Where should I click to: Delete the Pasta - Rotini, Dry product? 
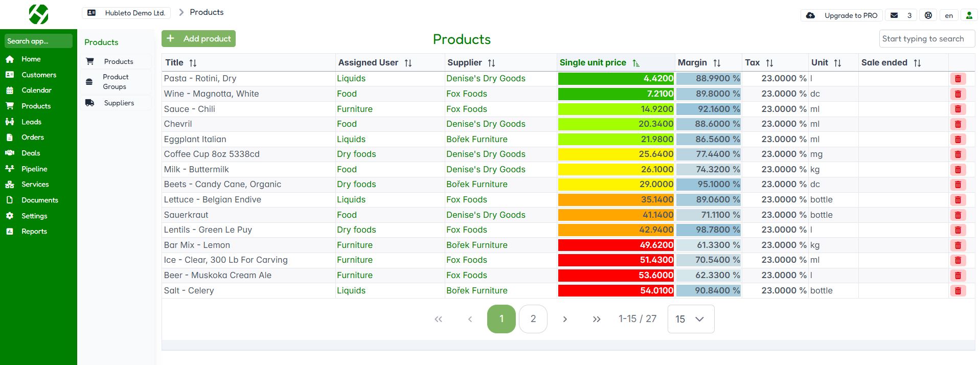point(958,79)
